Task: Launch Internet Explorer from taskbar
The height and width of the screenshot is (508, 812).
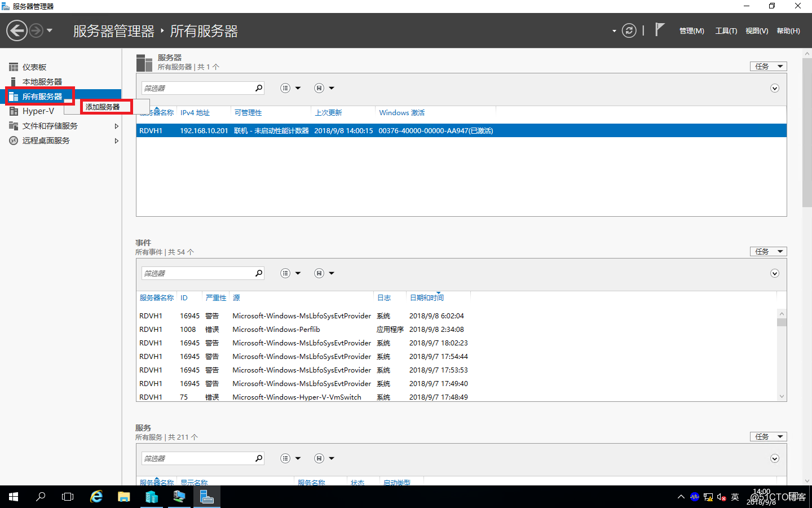Action: click(x=96, y=497)
